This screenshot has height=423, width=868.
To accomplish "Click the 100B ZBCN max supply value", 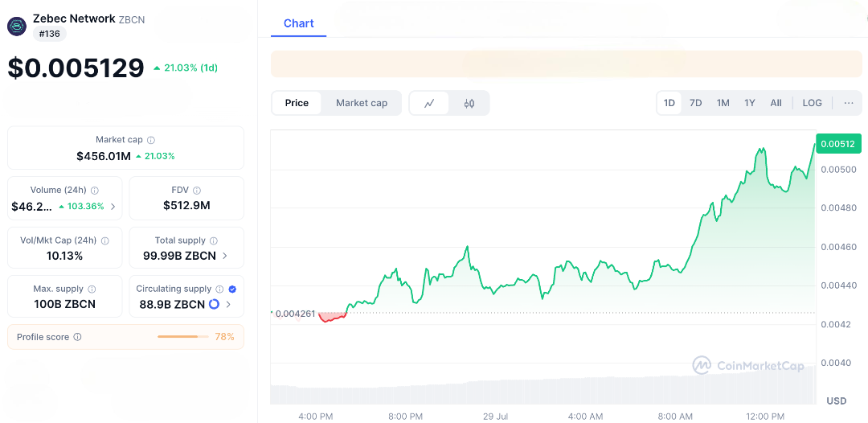I will 65,305.
